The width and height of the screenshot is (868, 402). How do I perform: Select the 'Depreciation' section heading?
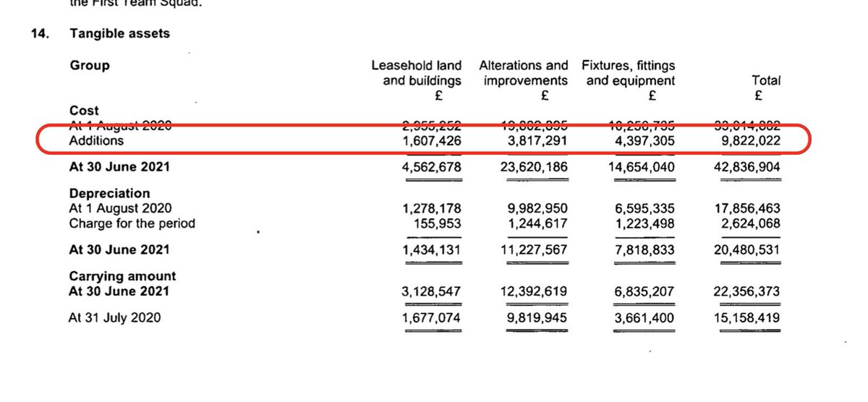pyautogui.click(x=110, y=194)
